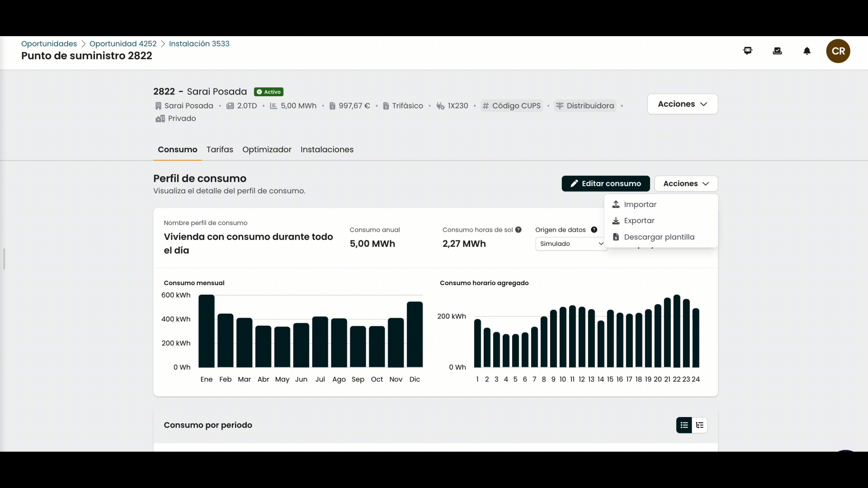
Task: Click the Trifásico label
Action: pyautogui.click(x=408, y=106)
